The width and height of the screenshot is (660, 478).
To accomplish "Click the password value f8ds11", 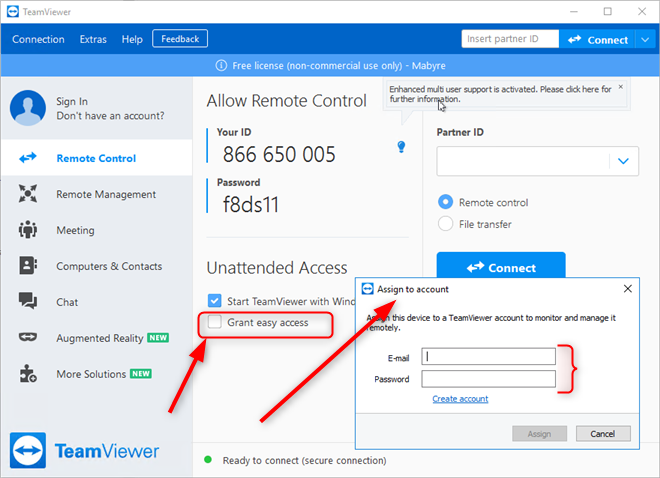I will (250, 204).
